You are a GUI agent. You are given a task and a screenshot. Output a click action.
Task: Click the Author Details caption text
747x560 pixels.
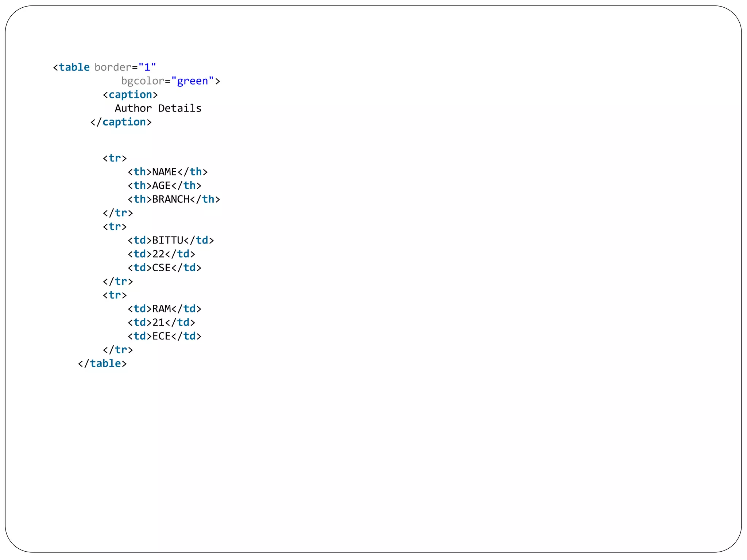[158, 108]
